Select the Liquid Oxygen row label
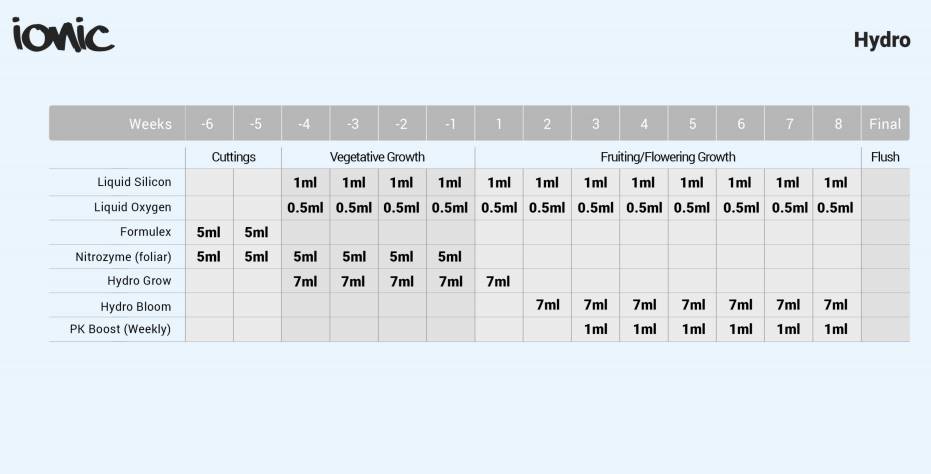The width and height of the screenshot is (931, 474). (x=132, y=207)
